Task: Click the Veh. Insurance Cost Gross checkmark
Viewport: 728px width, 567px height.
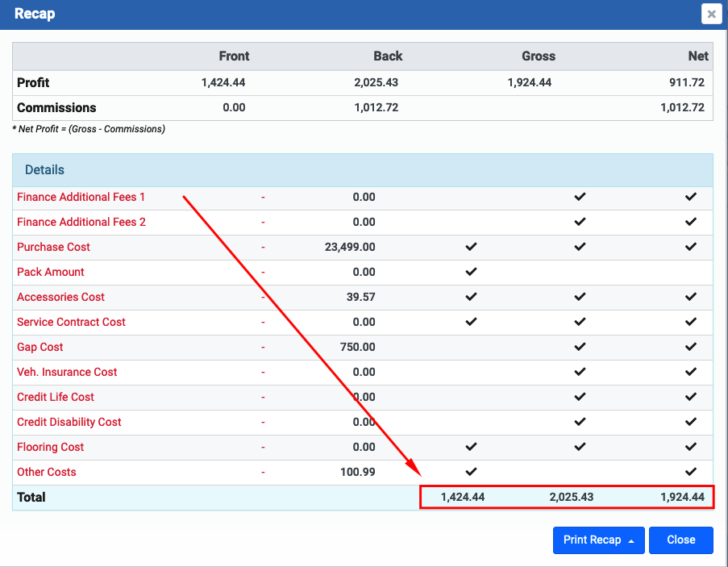Action: tap(691, 372)
